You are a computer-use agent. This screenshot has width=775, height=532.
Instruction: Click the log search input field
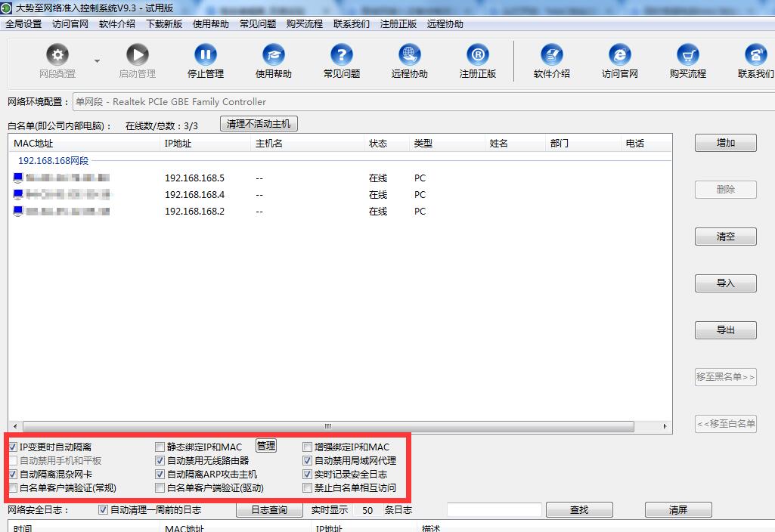point(494,510)
